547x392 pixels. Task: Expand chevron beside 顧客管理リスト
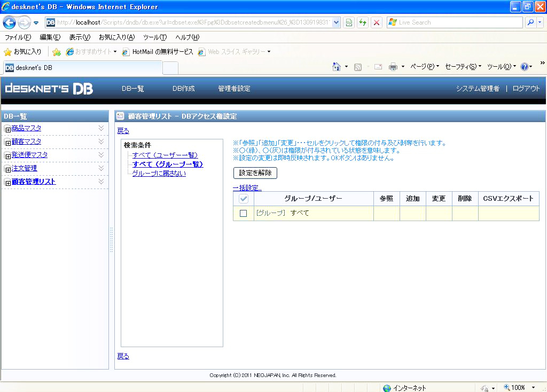(x=101, y=182)
